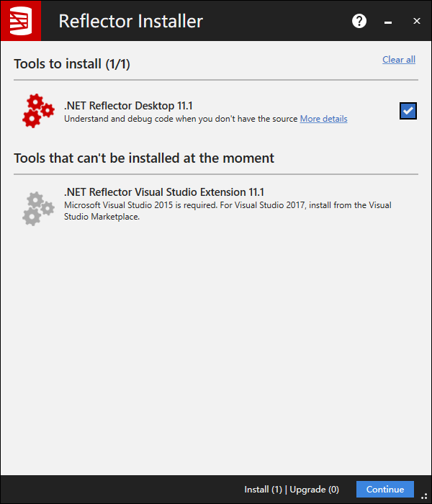Click the red gears Reflector Desktop icon
Viewport: 432px width, 504px height.
(38, 111)
